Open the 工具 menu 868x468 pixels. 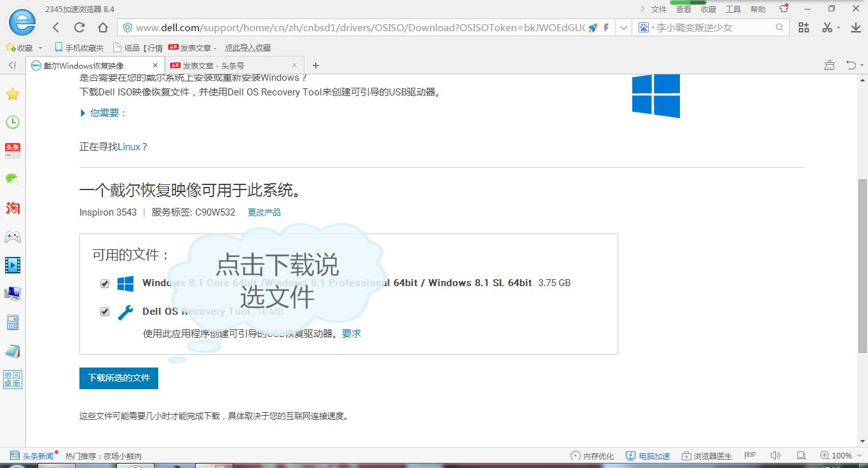734,9
